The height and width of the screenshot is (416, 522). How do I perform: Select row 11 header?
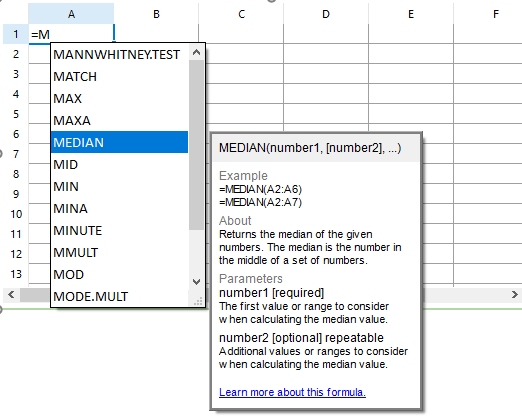pyautogui.click(x=16, y=234)
